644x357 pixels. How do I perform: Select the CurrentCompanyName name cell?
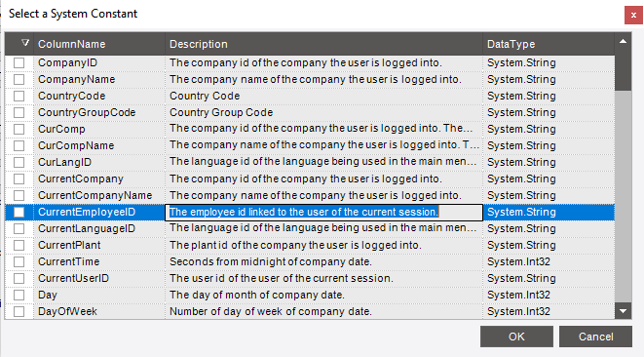[99, 195]
